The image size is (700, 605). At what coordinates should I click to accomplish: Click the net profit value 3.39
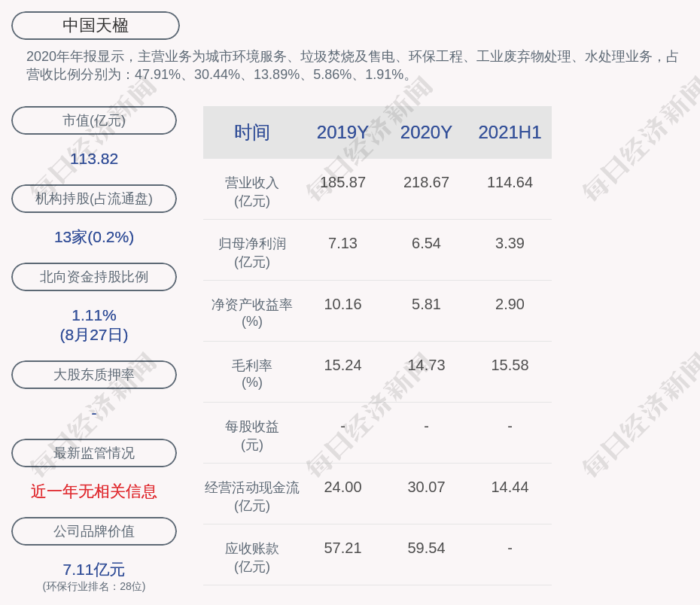click(510, 243)
